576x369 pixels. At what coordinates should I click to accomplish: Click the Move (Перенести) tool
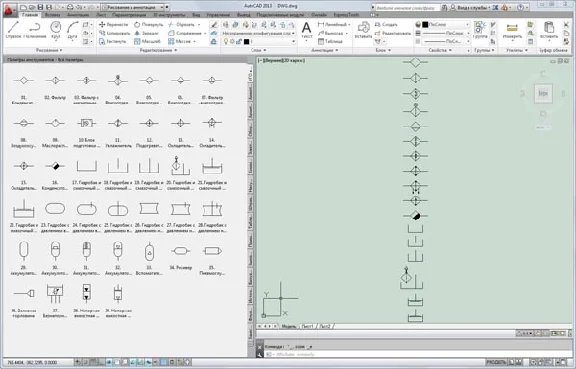coord(114,25)
